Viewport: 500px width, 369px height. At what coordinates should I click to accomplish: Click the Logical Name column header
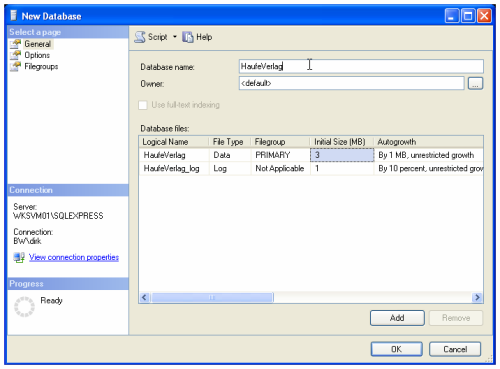click(x=174, y=142)
